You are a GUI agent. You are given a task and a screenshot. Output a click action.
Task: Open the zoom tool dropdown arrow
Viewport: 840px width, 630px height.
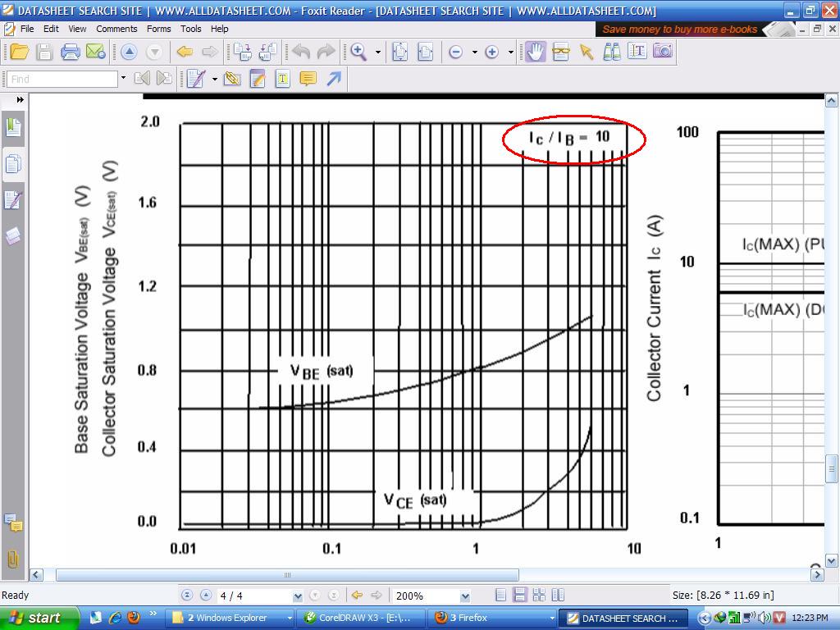[x=378, y=52]
